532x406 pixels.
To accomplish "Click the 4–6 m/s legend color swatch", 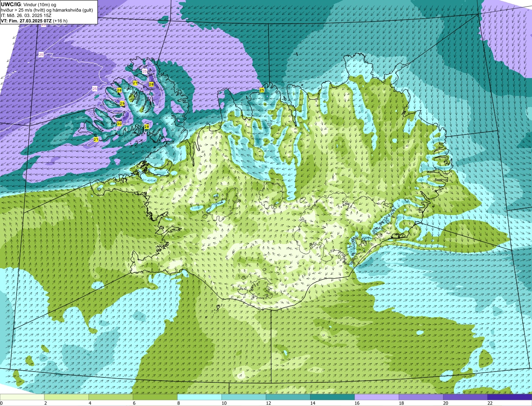I will click(x=111, y=397).
